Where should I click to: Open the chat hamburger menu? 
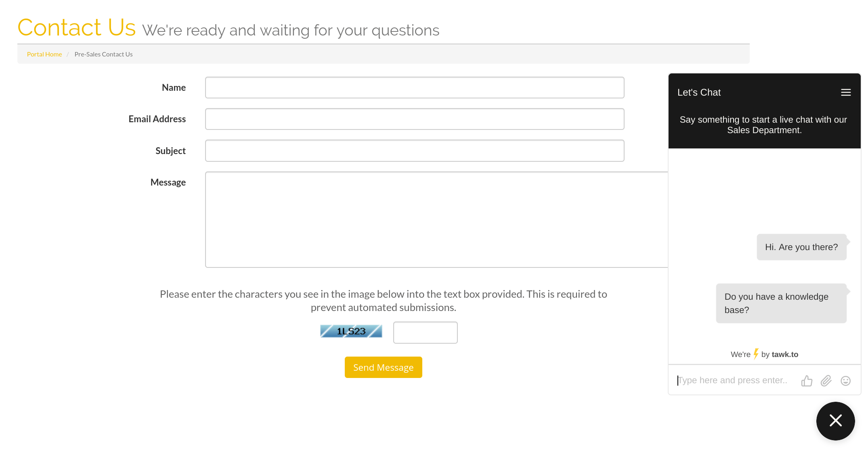point(846,92)
